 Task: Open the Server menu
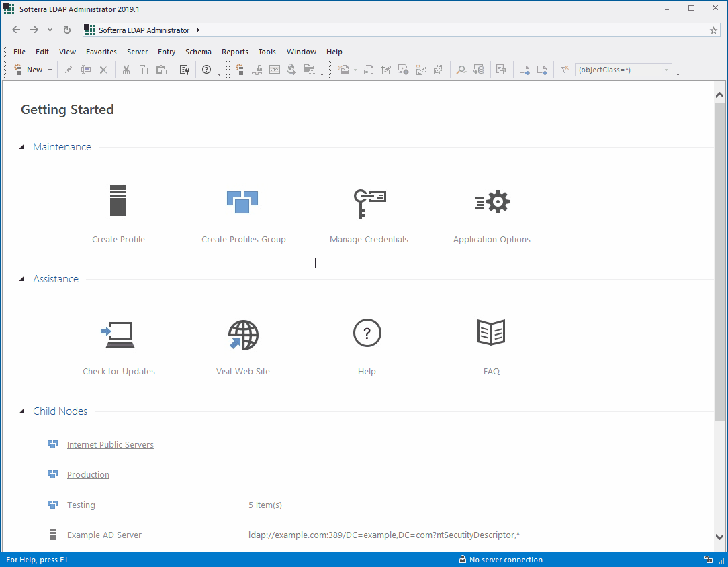(138, 52)
